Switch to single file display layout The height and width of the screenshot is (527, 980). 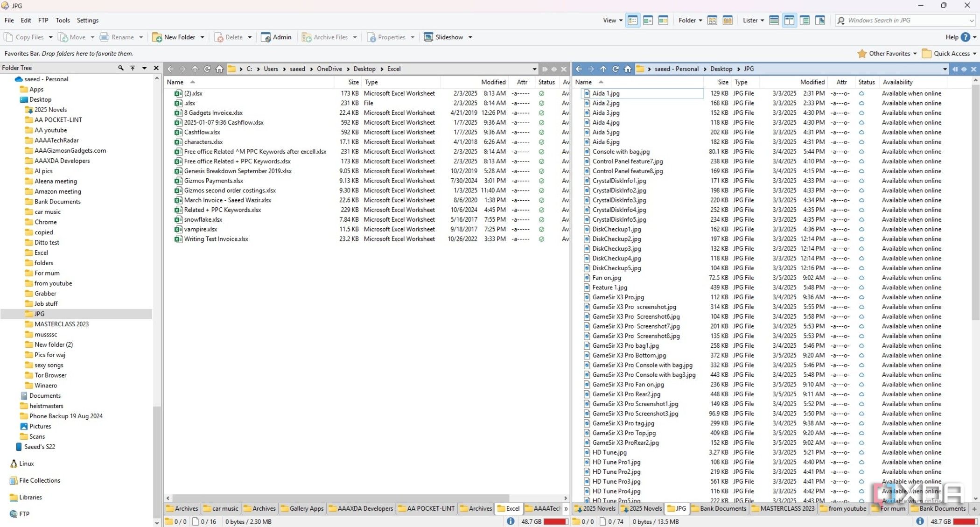[x=774, y=21]
